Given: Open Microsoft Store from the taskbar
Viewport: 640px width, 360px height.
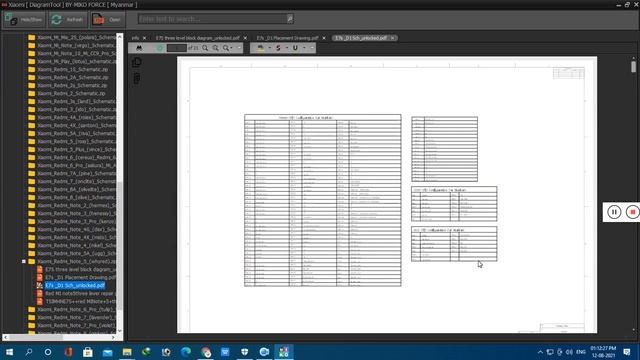Looking at the screenshot, I should coord(87,352).
